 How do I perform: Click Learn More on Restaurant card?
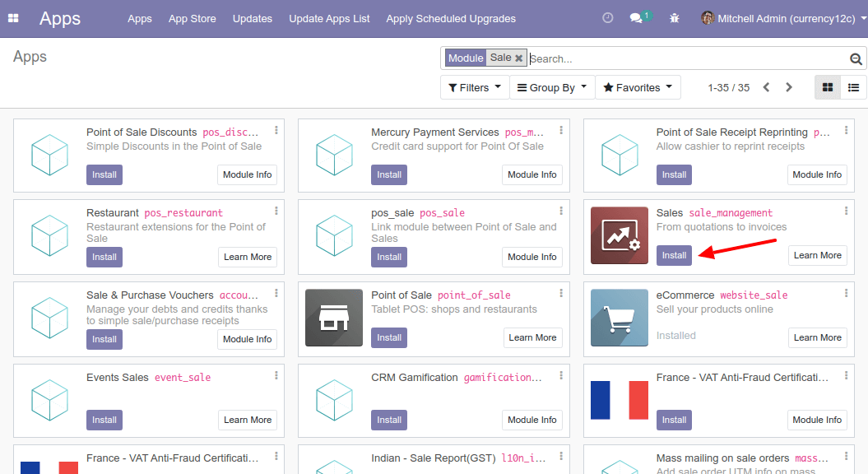248,257
